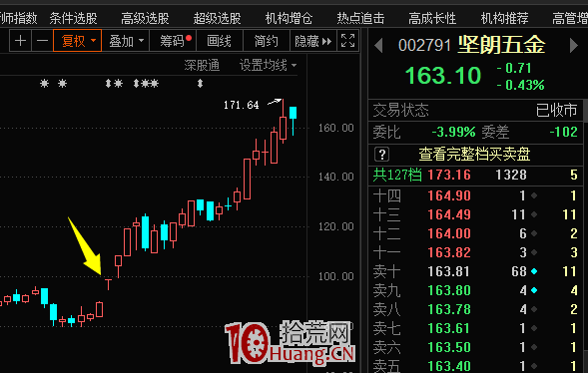The width and height of the screenshot is (588, 373).
Task: Open 高成长性 tab
Action: click(x=432, y=18)
